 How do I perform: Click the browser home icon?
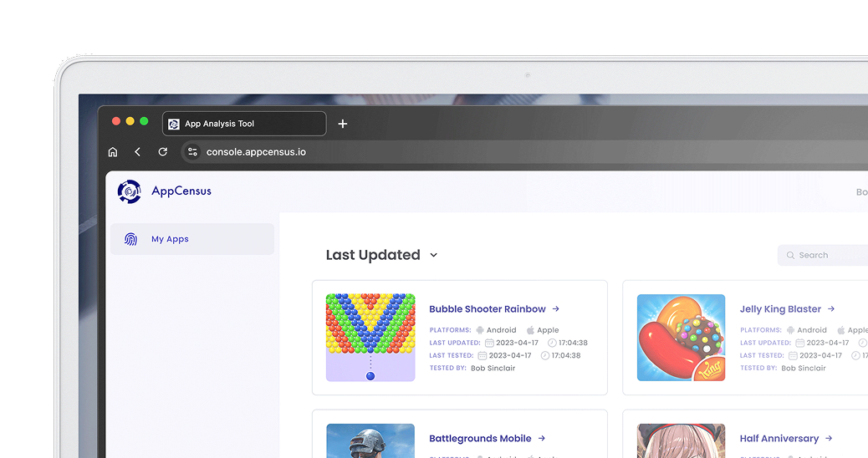point(113,151)
